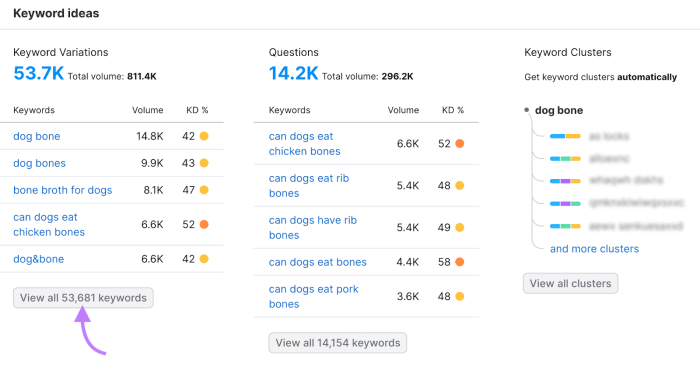Open the 'dog&bone' keyword link
The width and height of the screenshot is (700, 369).
(38, 259)
